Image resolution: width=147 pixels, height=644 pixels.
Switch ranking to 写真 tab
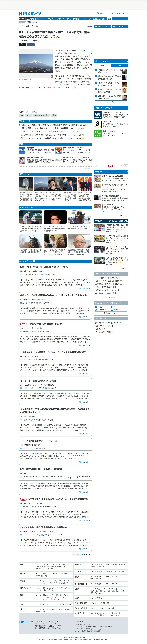pyautogui.click(x=120, y=66)
